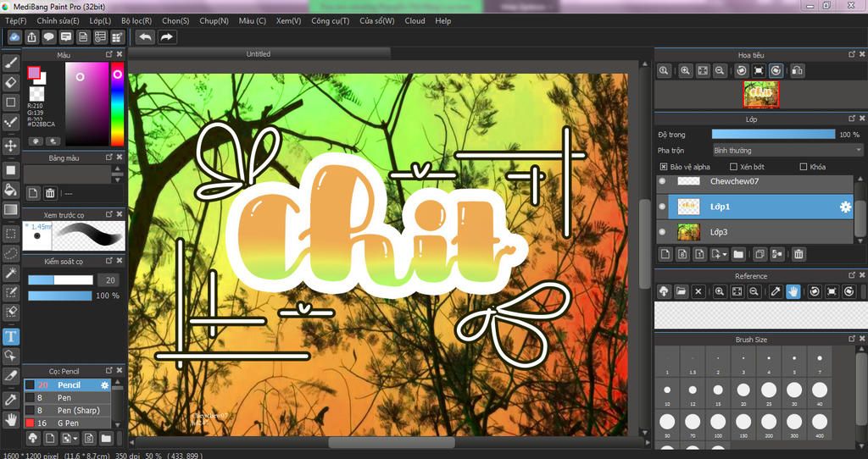Zoom out on the Navigator panel
Viewport: 868px width, 459px height.
[x=719, y=70]
